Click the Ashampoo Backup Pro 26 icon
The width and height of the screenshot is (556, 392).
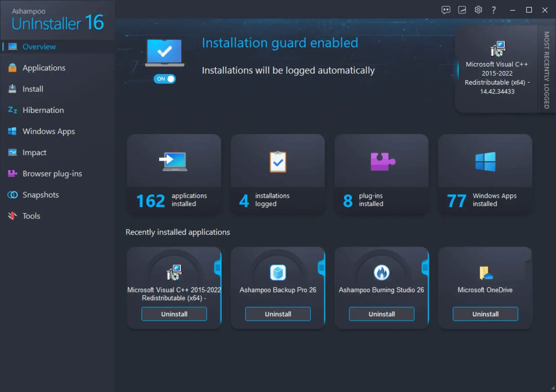tap(278, 272)
